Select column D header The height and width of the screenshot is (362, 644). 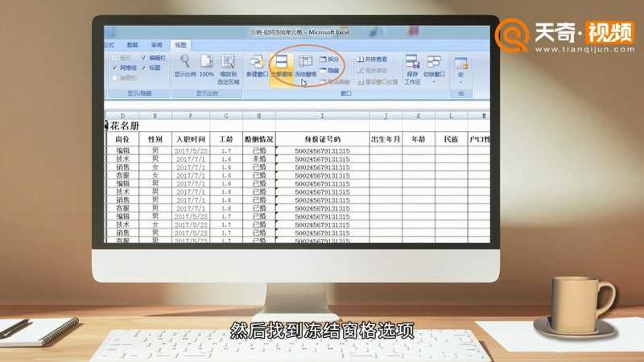(x=122, y=116)
